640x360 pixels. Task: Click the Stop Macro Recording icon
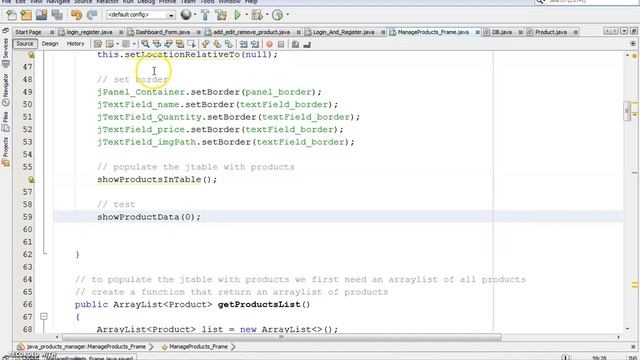281,44
